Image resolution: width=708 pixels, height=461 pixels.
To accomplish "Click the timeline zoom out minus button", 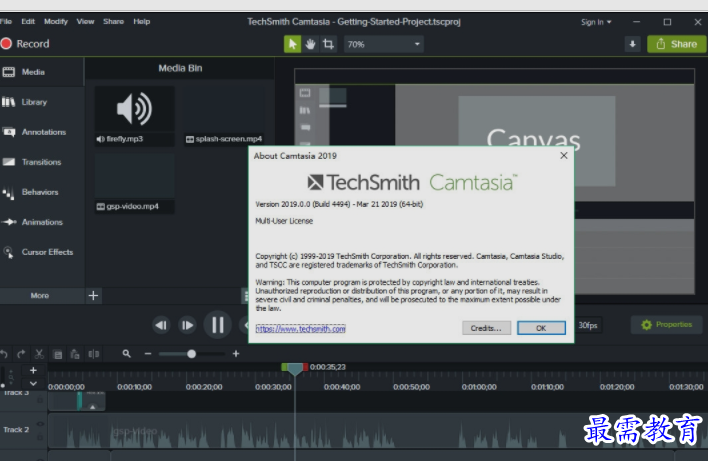I will pos(148,354).
